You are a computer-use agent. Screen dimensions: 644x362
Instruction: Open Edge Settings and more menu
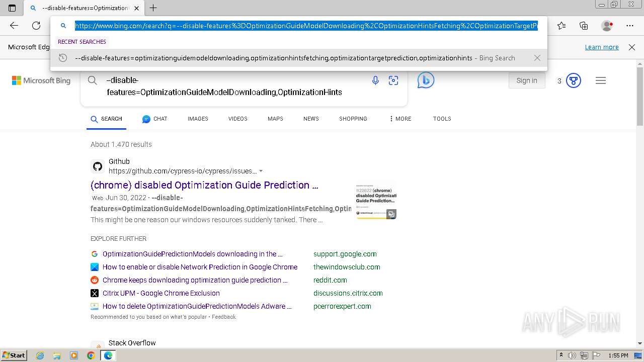[x=630, y=26]
